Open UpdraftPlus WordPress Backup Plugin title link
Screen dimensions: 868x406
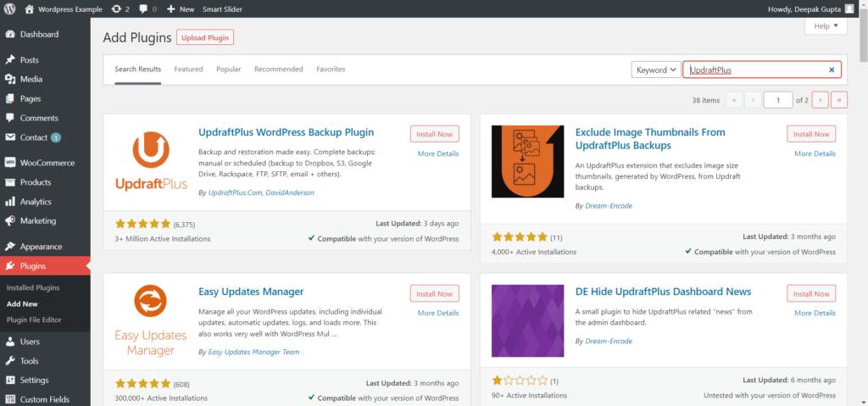point(287,132)
